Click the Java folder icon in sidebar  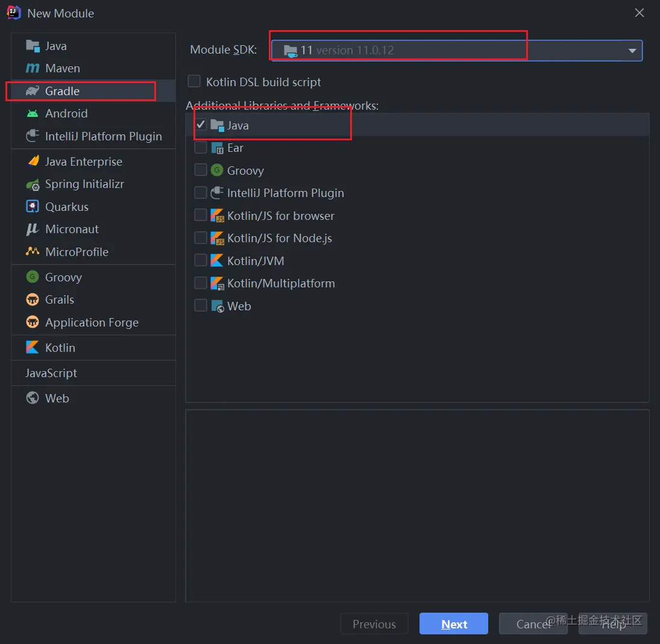click(x=33, y=46)
